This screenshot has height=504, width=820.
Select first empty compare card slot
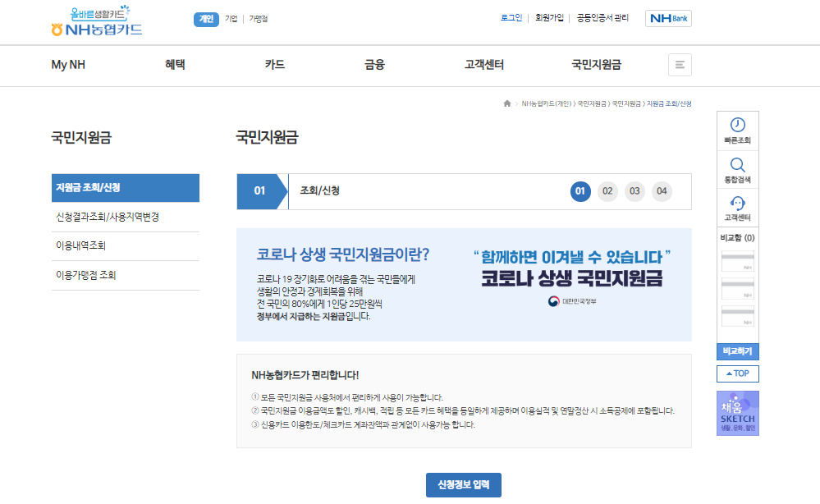point(737,261)
